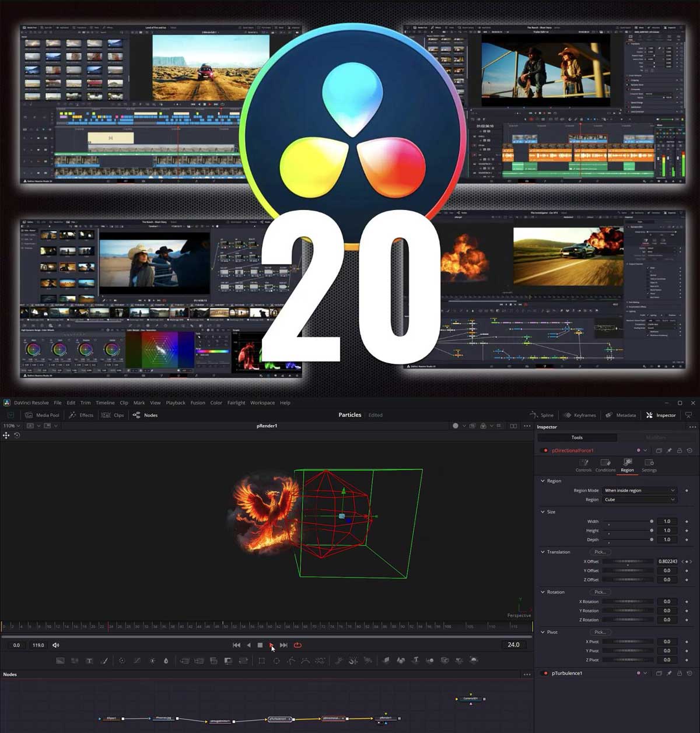Adjust the Depth slider
Screen dimensions: 700x733
click(x=628, y=540)
